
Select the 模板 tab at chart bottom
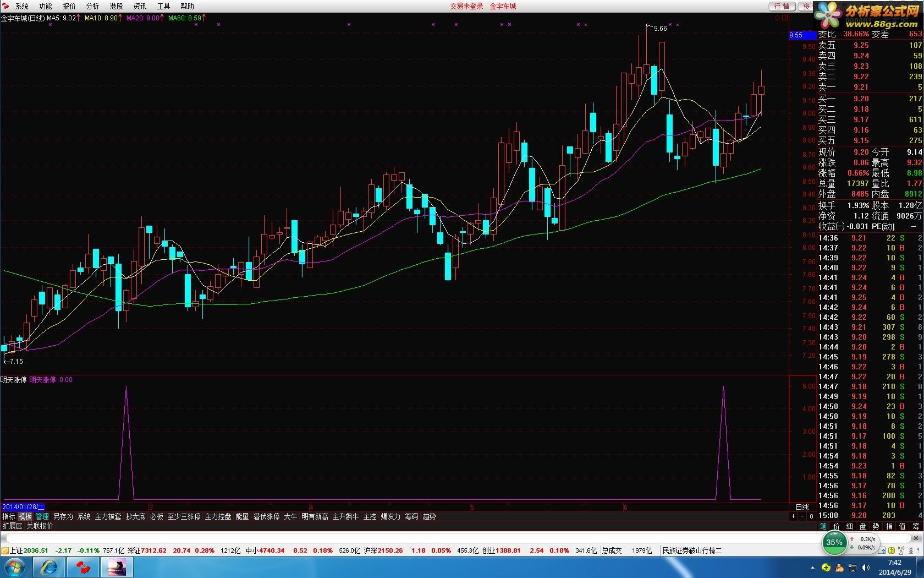click(25, 516)
